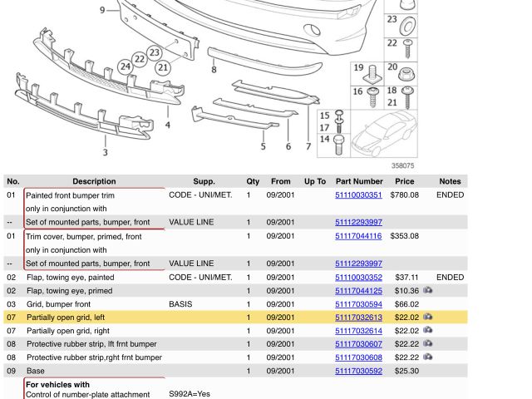
Task: Open the last part link 51117030592
Action: click(x=358, y=371)
